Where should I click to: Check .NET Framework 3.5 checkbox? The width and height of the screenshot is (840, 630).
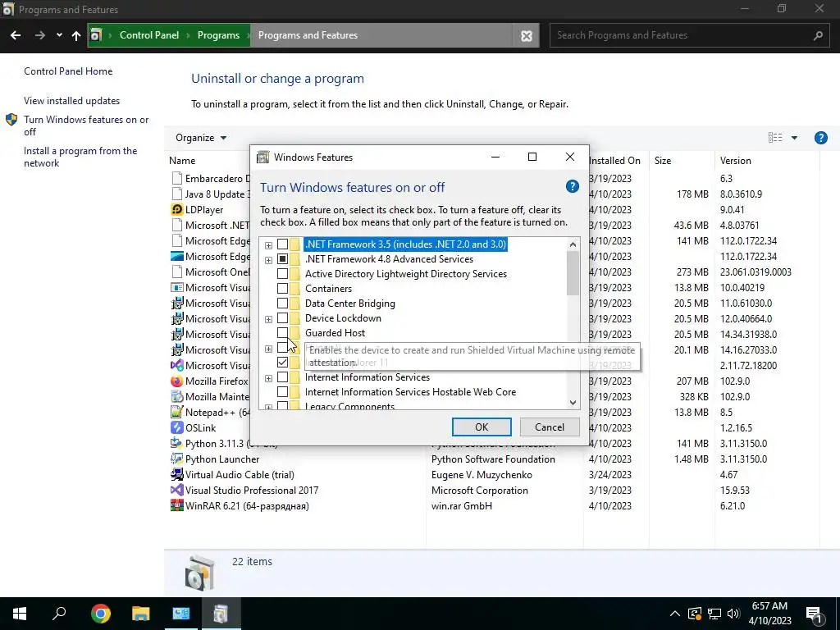[x=282, y=244]
